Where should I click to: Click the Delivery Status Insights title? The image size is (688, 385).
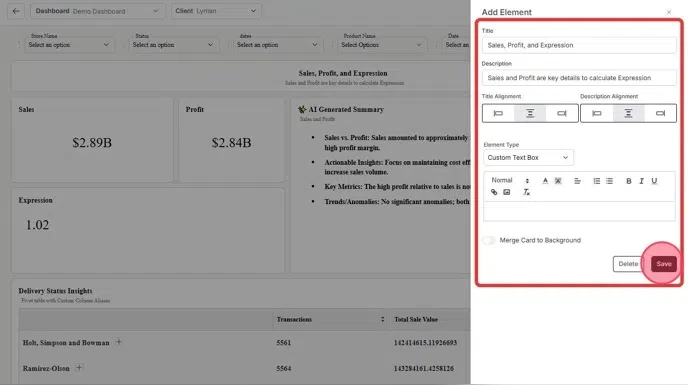pos(55,291)
